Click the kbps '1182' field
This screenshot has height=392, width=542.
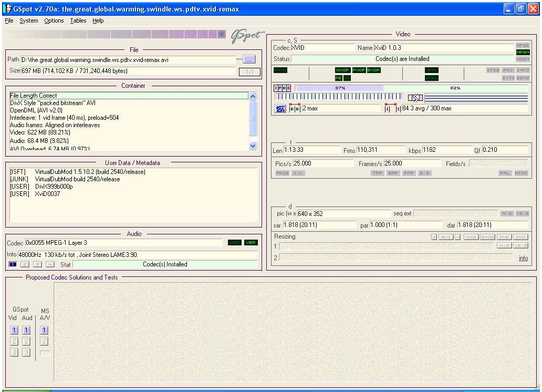point(447,150)
